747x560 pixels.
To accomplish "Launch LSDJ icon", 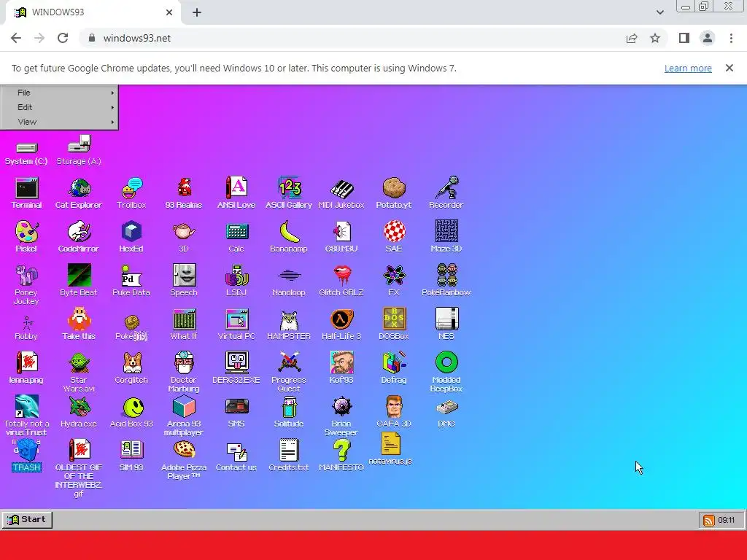I will click(x=236, y=281).
